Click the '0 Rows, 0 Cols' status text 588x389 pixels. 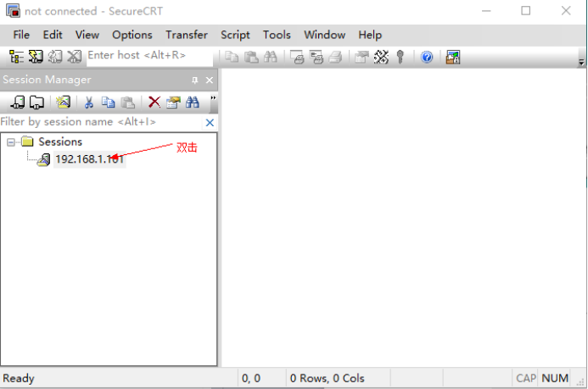[x=327, y=378]
